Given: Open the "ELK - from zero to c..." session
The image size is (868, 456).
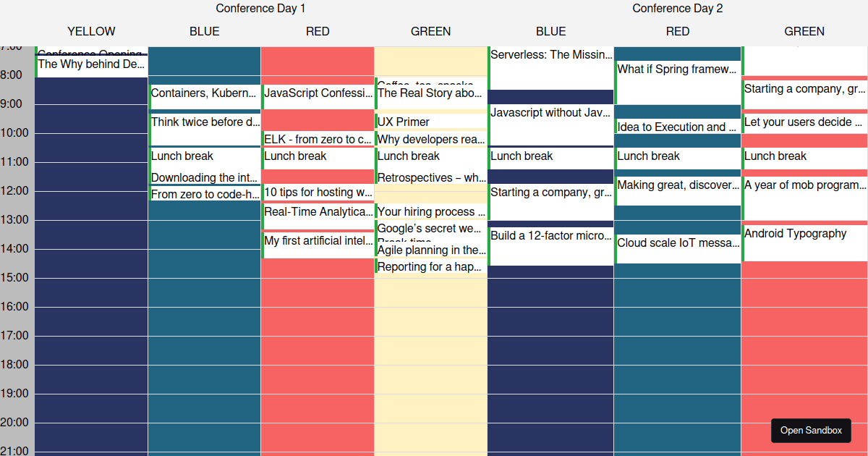Looking at the screenshot, I should click(317, 139).
